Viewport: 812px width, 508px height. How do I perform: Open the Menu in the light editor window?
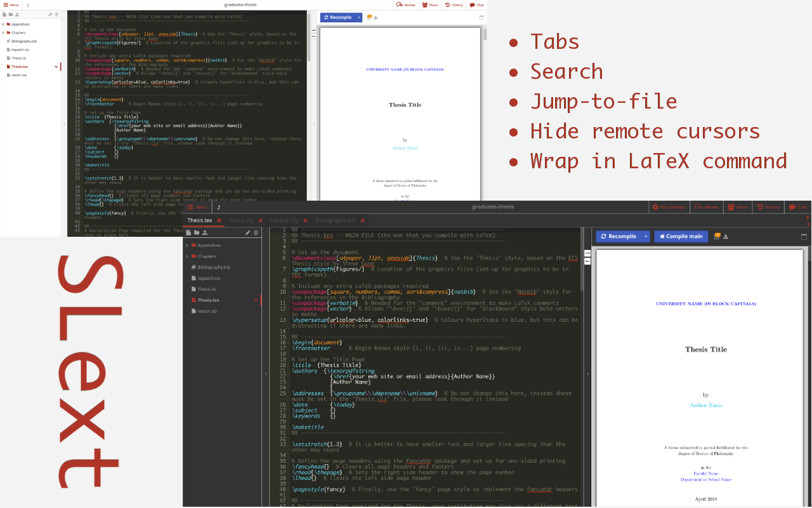pyautogui.click(x=11, y=4)
